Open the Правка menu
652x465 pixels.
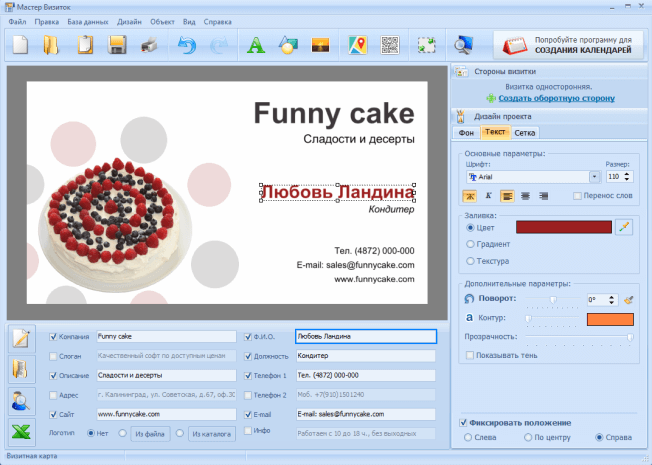[x=47, y=22]
